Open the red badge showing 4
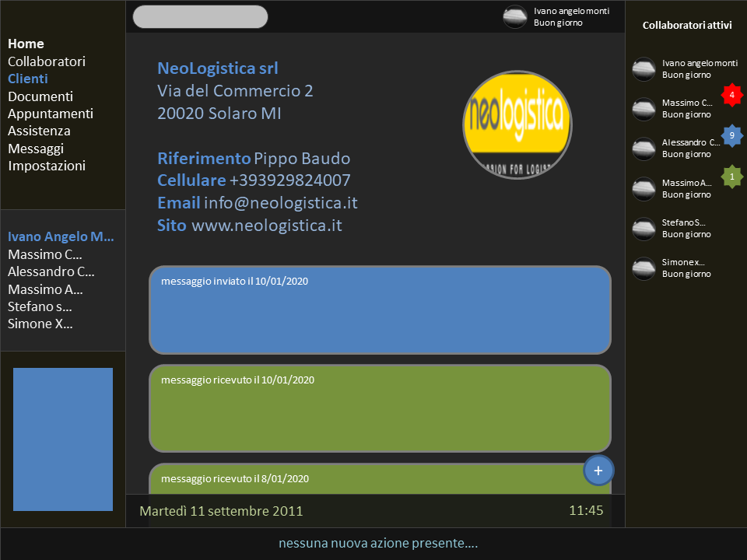The image size is (747, 560). point(731,95)
